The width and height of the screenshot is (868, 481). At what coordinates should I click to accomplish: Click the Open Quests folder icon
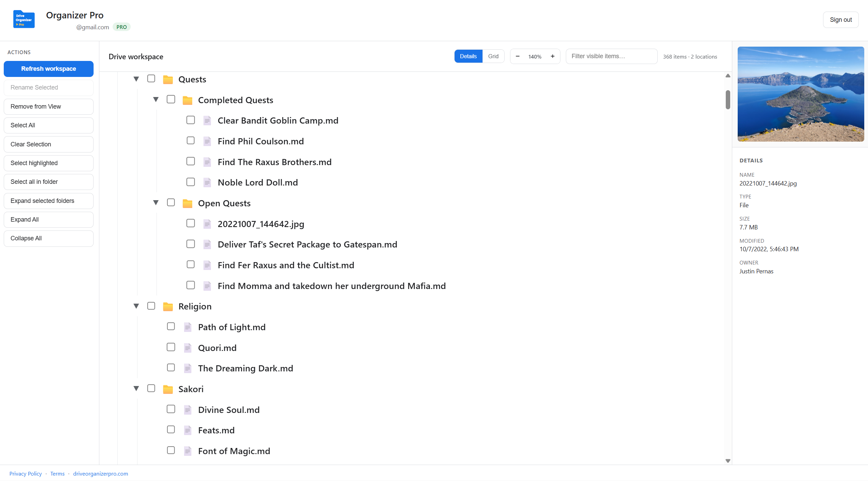(187, 203)
